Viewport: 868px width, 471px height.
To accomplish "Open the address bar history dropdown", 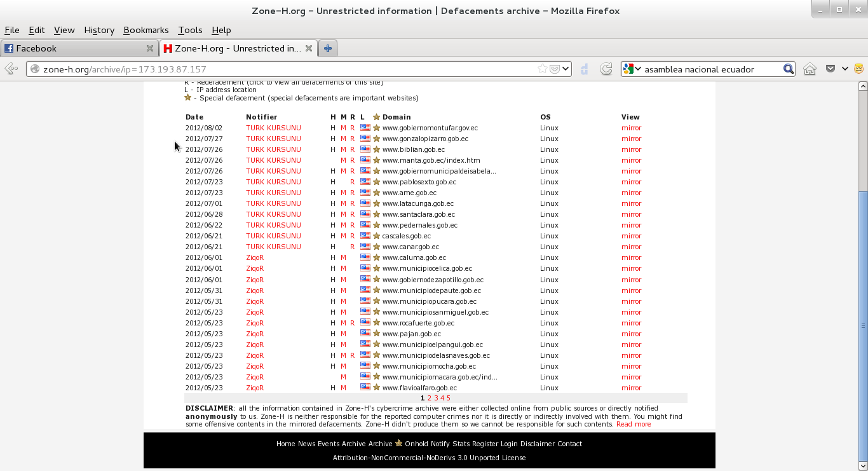I will (x=566, y=69).
